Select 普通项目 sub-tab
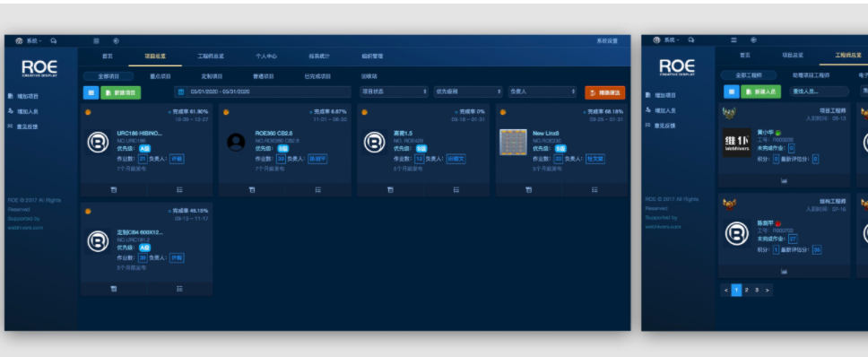 (264, 76)
